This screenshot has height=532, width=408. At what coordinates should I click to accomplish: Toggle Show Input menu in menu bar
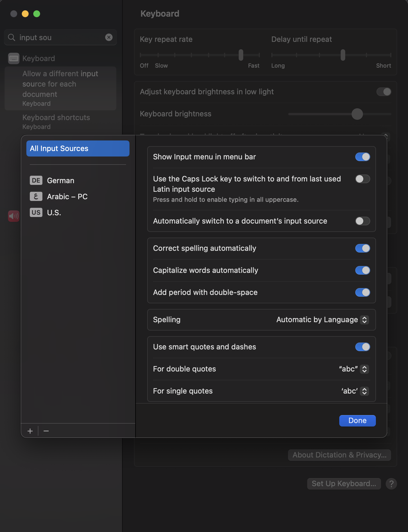[x=363, y=157]
